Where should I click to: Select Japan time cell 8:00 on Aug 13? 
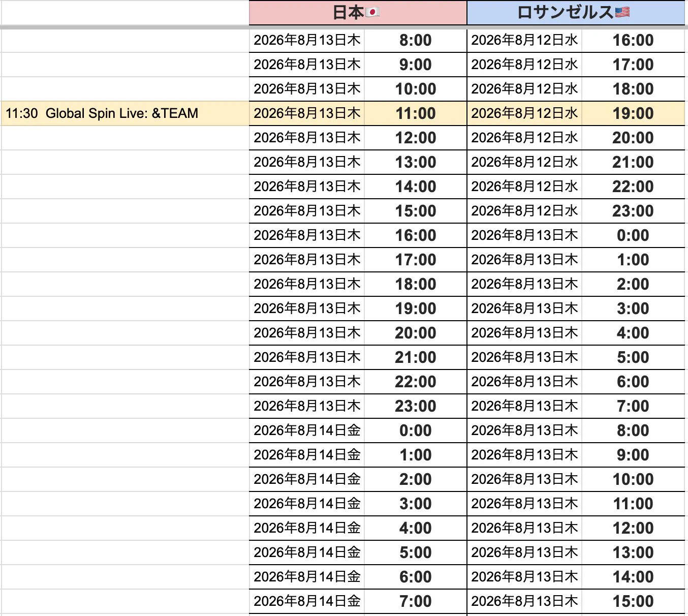[x=415, y=40]
